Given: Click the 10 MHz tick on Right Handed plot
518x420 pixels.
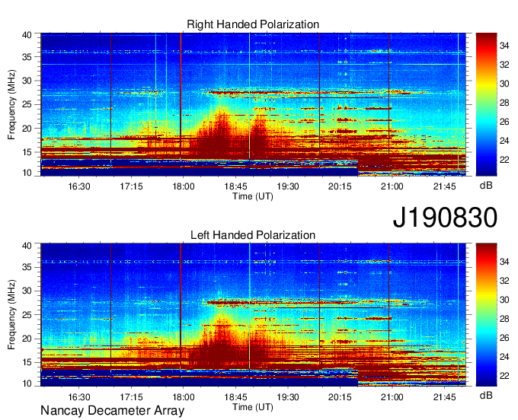Looking at the screenshot, I should tap(27, 173).
